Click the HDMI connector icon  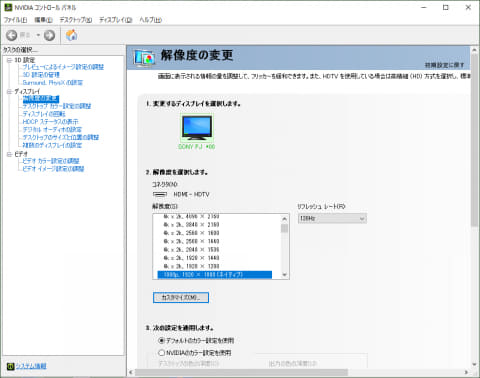click(x=160, y=194)
